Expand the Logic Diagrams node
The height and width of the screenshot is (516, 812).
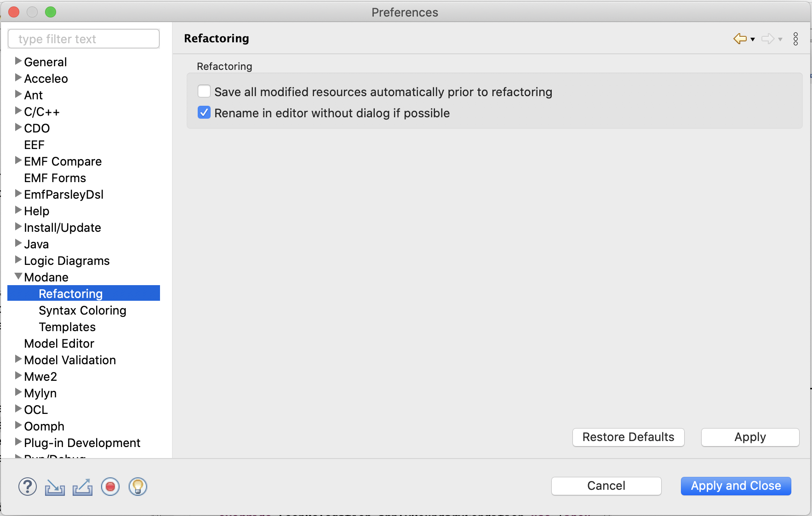(x=18, y=259)
